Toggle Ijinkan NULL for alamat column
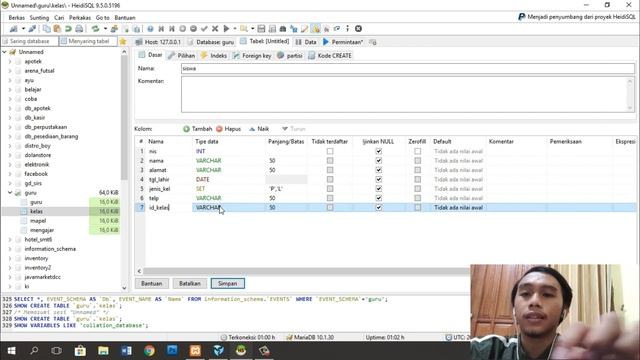 [378, 170]
